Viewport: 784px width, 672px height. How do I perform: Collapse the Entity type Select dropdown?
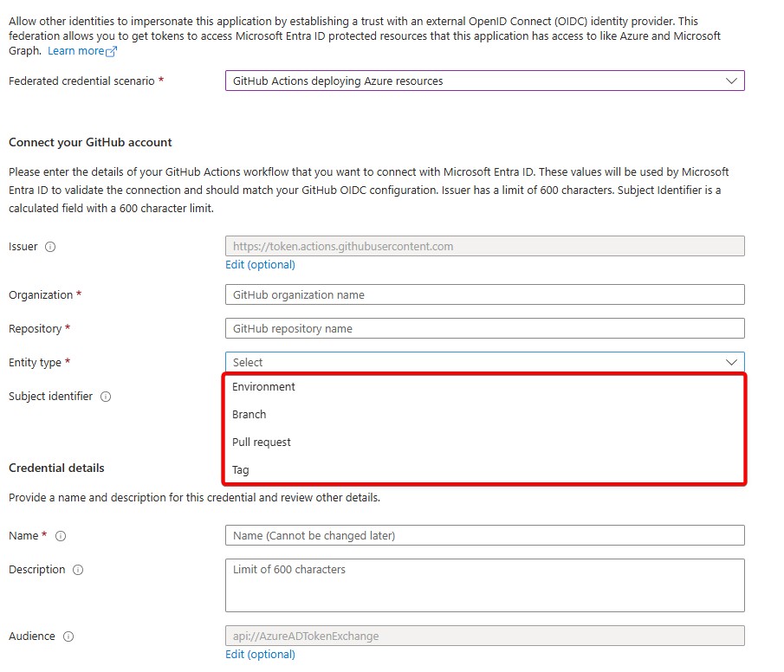coord(485,362)
